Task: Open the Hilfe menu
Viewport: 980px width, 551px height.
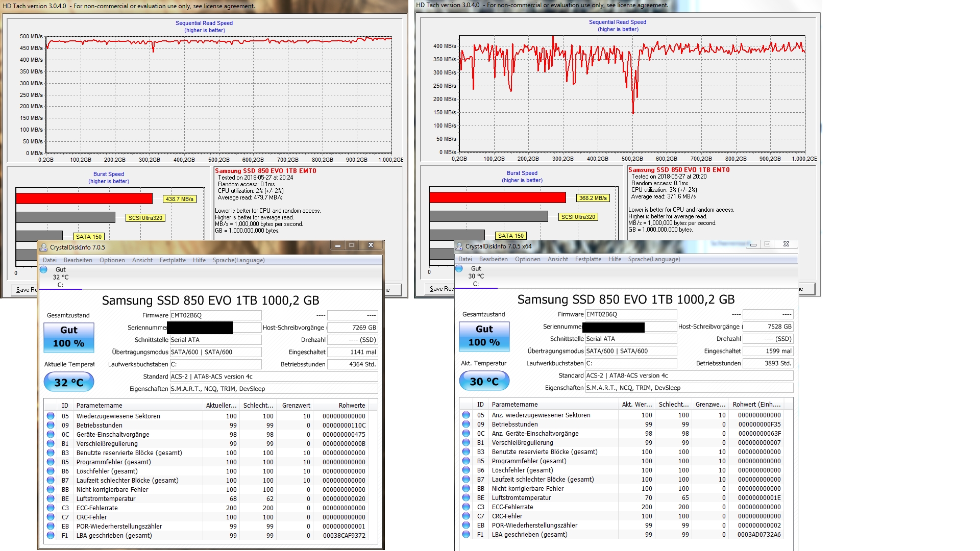Action: pos(199,260)
